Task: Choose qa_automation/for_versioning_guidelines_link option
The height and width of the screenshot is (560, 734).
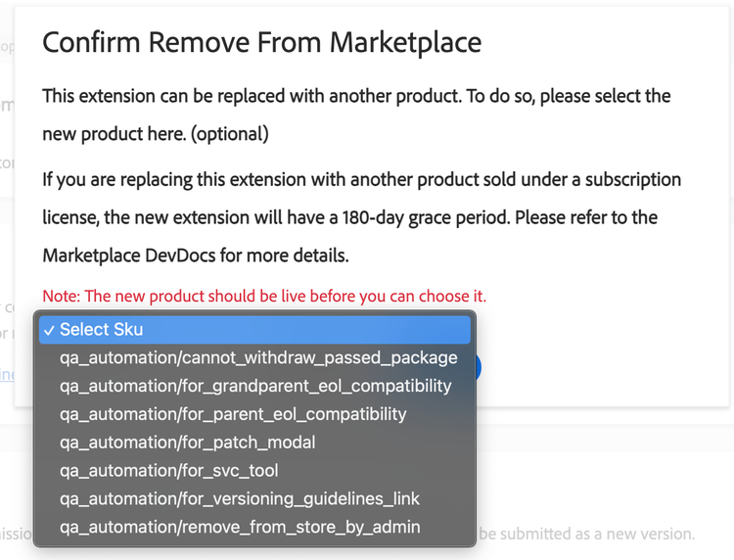Action: (x=240, y=499)
